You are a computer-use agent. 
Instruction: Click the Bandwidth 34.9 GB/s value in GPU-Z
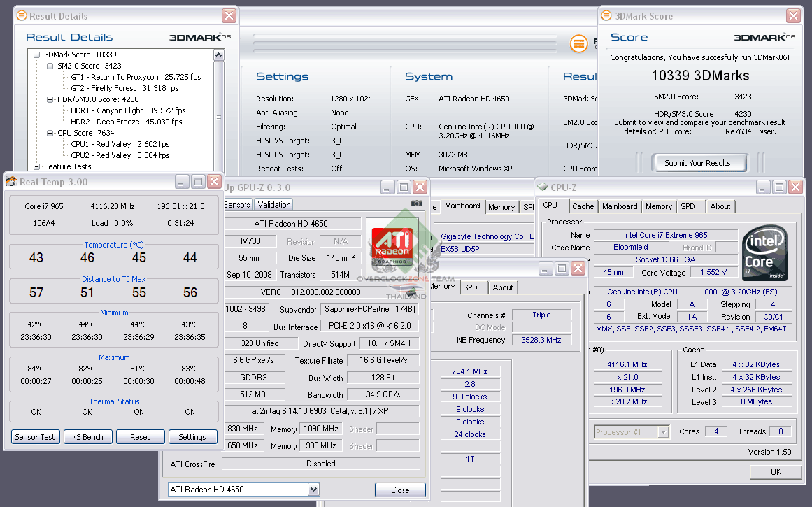click(x=383, y=394)
